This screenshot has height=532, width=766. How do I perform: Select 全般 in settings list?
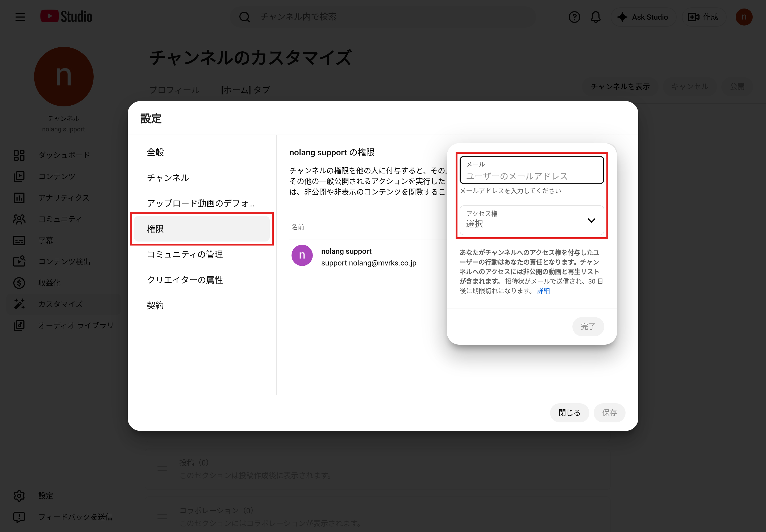coord(202,152)
